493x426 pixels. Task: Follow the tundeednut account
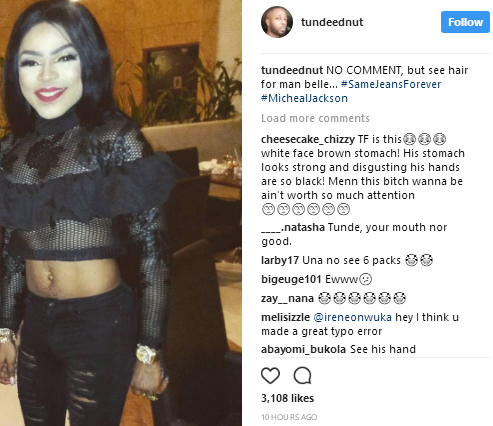[x=465, y=22]
